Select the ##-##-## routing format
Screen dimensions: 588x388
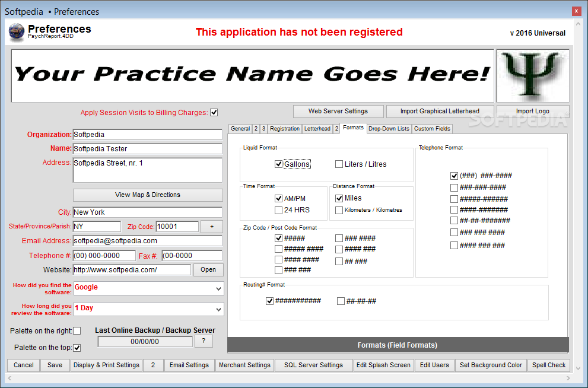click(341, 301)
